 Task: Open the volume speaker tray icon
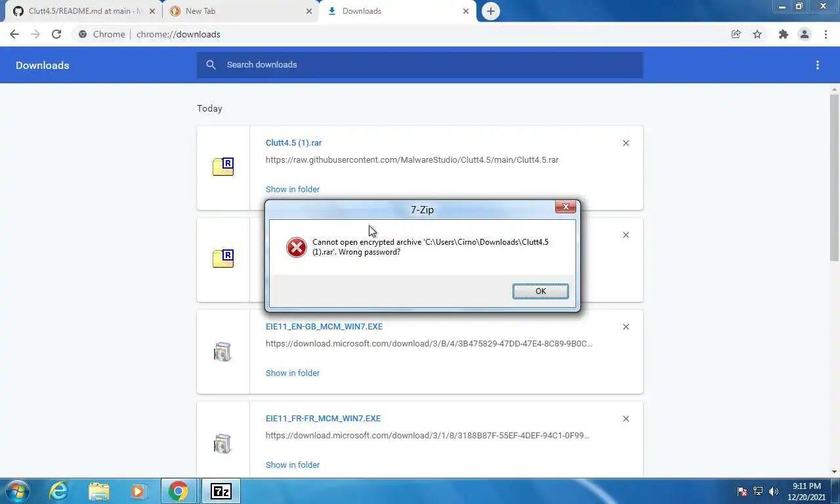[x=774, y=491]
